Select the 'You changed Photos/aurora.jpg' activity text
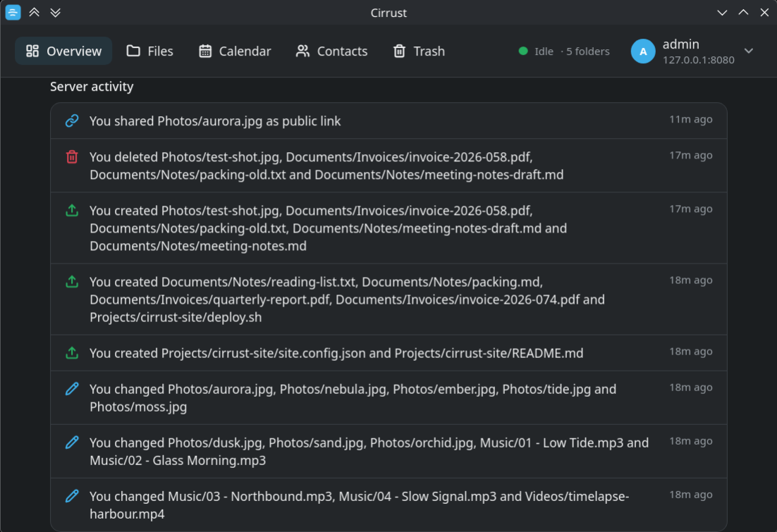The height and width of the screenshot is (532, 777). click(353, 397)
